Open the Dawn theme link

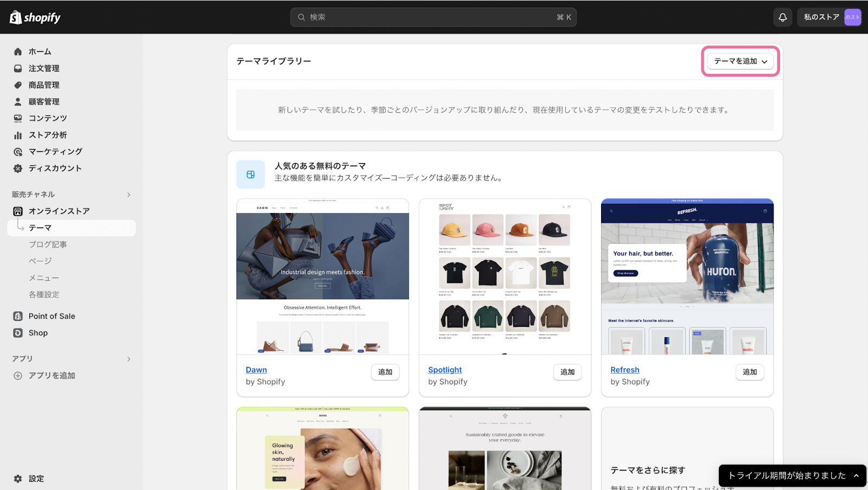256,370
